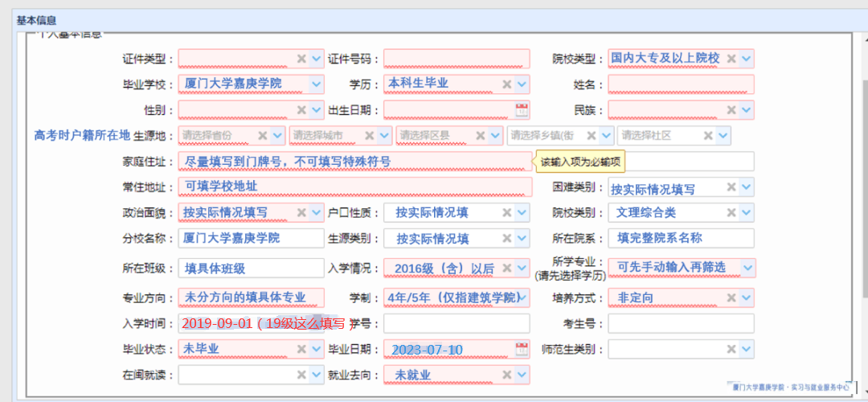Clear the 毕业状态 value with its X icon
Image resolution: width=868 pixels, height=402 pixels.
coord(301,349)
